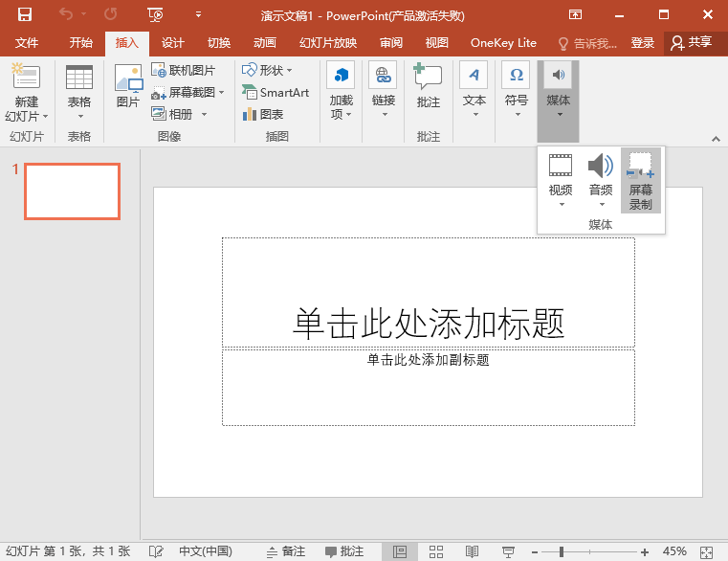This screenshot has height=561, width=728.
Task: Click the 告诉我 search box
Action: pos(587,44)
